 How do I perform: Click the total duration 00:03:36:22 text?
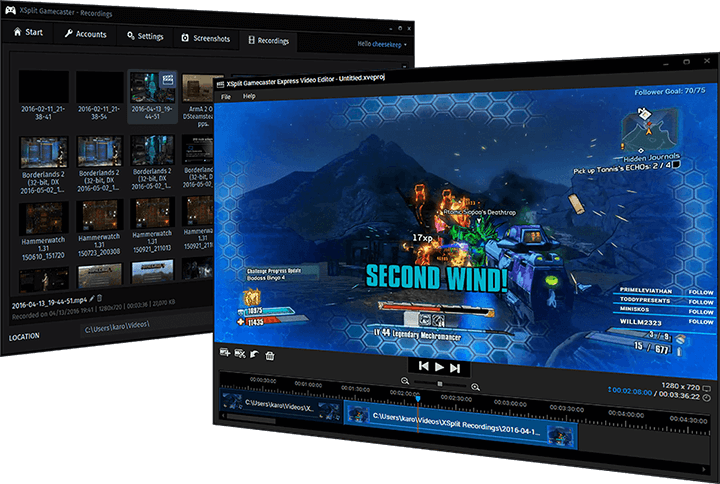point(681,396)
